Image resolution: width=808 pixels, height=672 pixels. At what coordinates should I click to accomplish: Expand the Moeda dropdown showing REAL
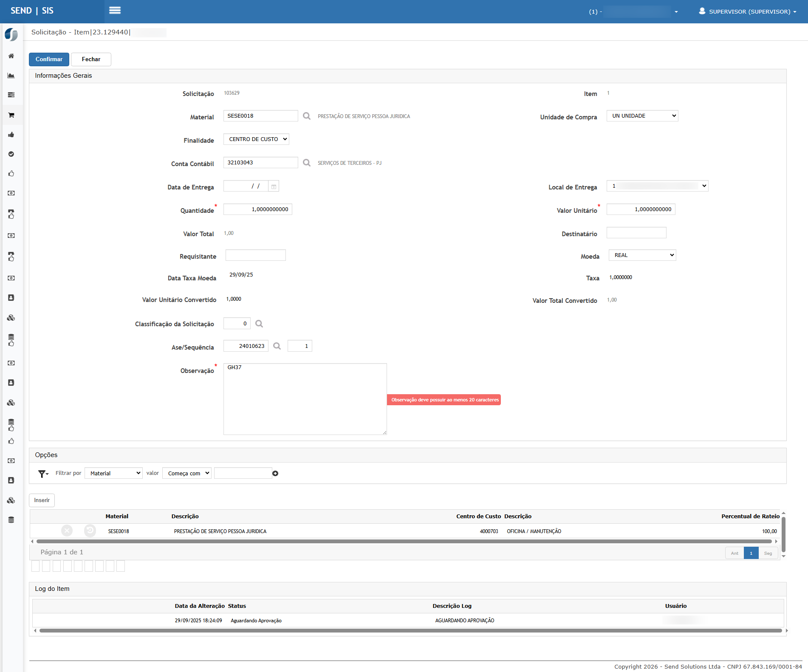[x=642, y=255]
